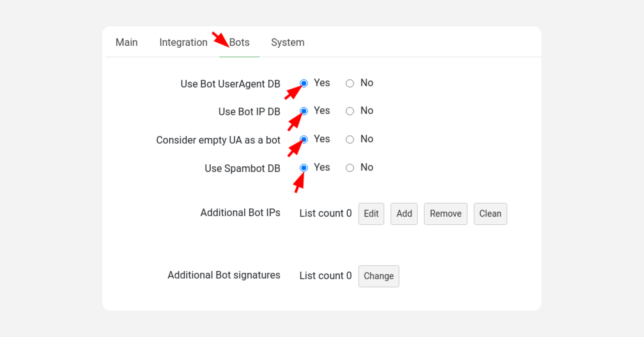The height and width of the screenshot is (337, 644).
Task: Click Remove for Additional Bot IPs
Action: 446,214
